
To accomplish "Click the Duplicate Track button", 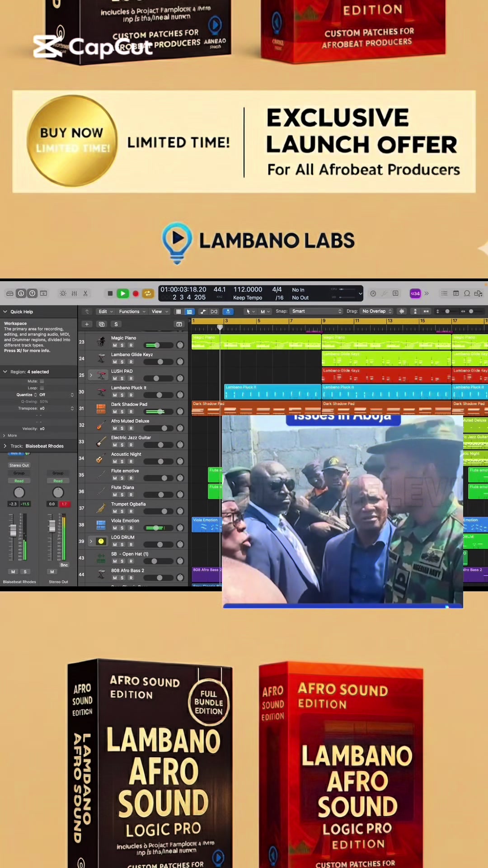I will (x=102, y=324).
